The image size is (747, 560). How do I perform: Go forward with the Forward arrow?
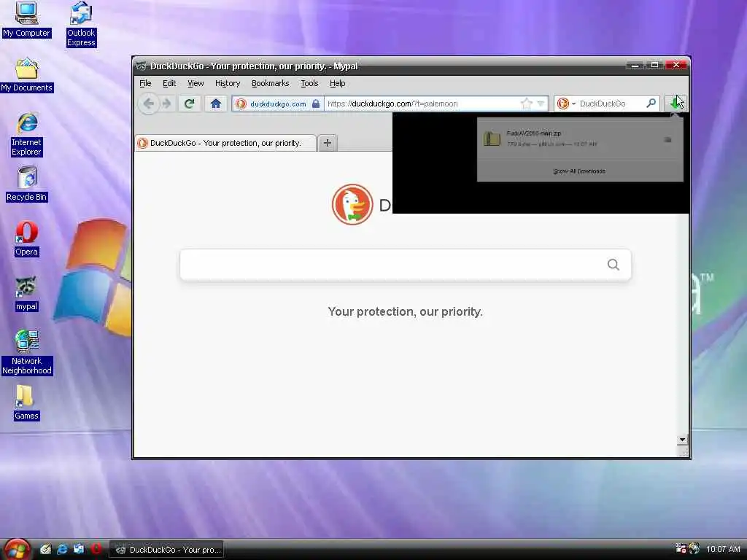(x=166, y=104)
